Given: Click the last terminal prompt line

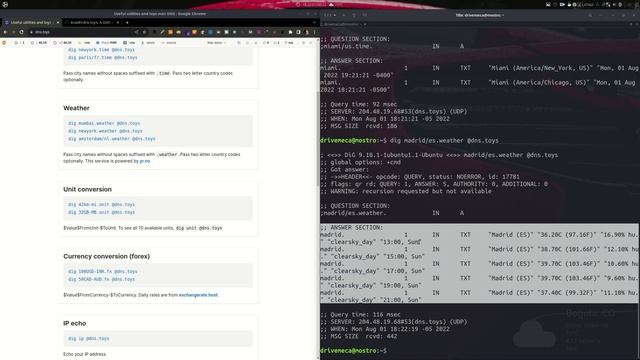Looking at the screenshot, I should click(353, 351).
